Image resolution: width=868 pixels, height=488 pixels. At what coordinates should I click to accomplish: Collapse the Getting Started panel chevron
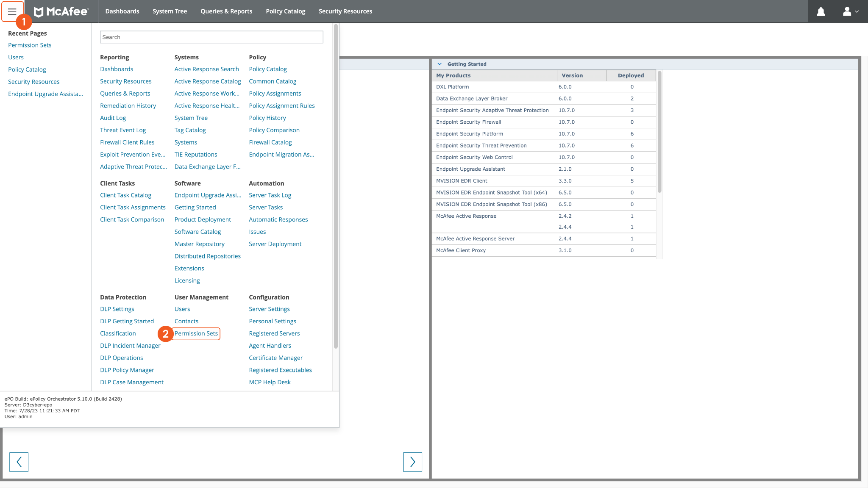click(440, 64)
